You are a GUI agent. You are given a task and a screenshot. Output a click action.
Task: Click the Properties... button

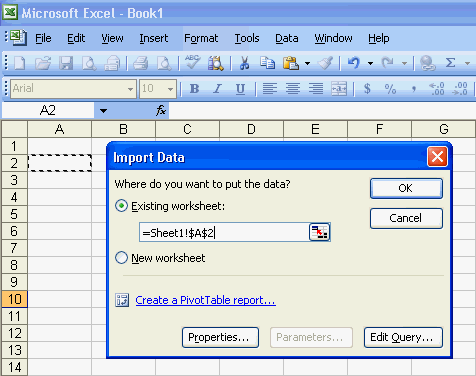pos(220,337)
